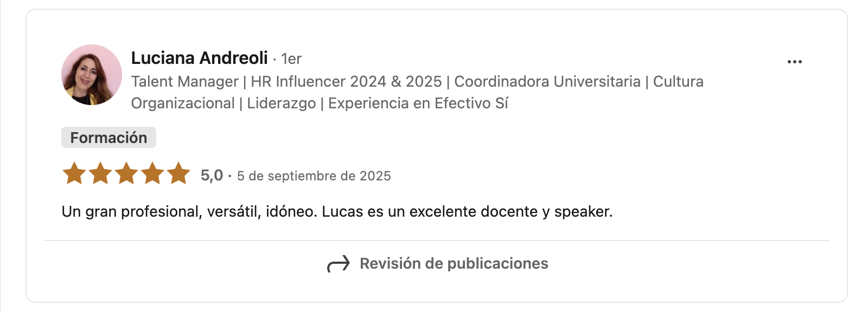Click the date 5 de septiembre de 2025
The image size is (868, 312).
pyautogui.click(x=314, y=176)
